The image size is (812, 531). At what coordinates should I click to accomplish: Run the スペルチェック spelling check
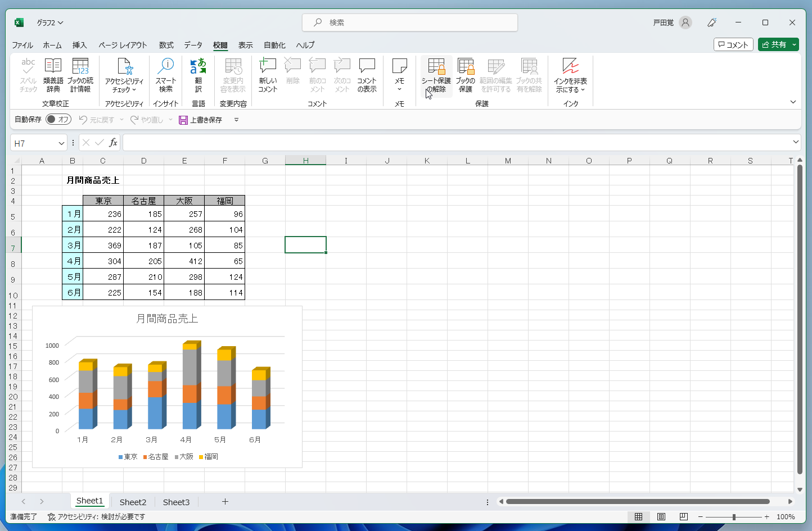[x=28, y=75]
